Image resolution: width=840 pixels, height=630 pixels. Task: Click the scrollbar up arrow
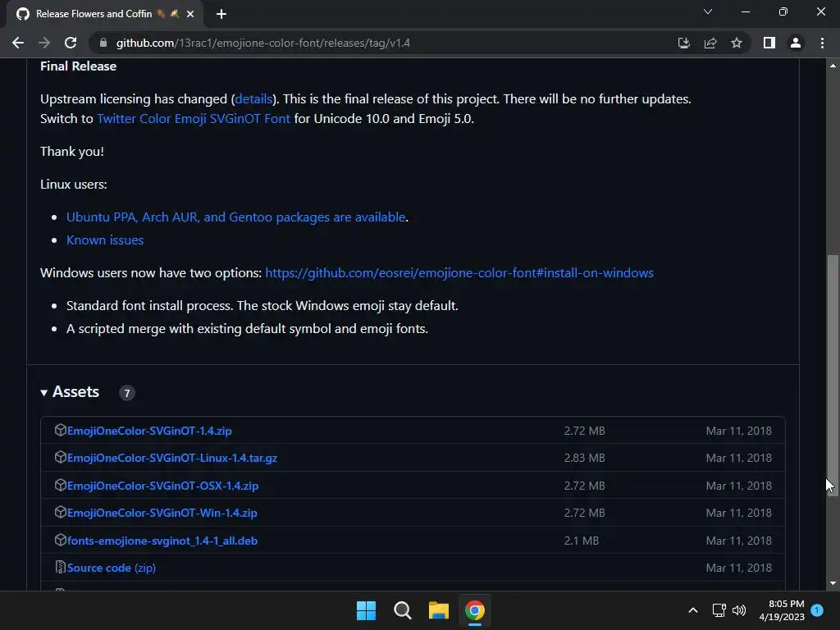click(833, 66)
